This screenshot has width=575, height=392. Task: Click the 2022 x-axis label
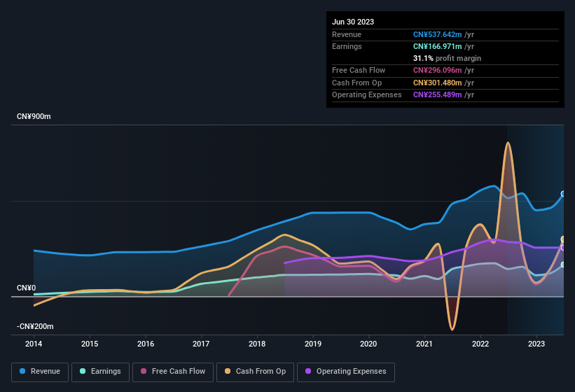click(480, 344)
